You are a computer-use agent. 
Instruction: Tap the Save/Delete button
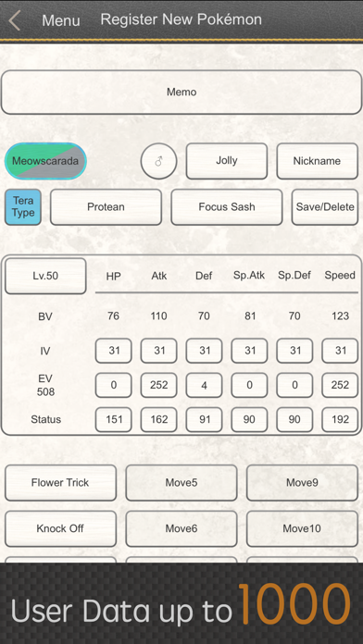pyautogui.click(x=325, y=207)
